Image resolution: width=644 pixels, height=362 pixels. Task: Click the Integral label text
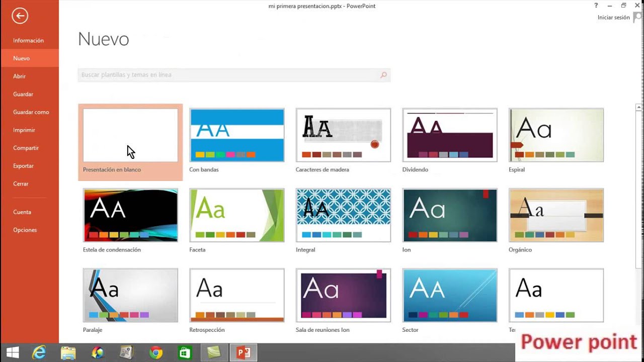[x=305, y=250]
